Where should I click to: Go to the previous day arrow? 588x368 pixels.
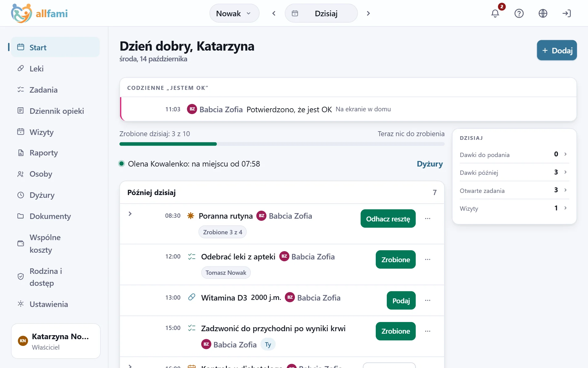pyautogui.click(x=274, y=13)
